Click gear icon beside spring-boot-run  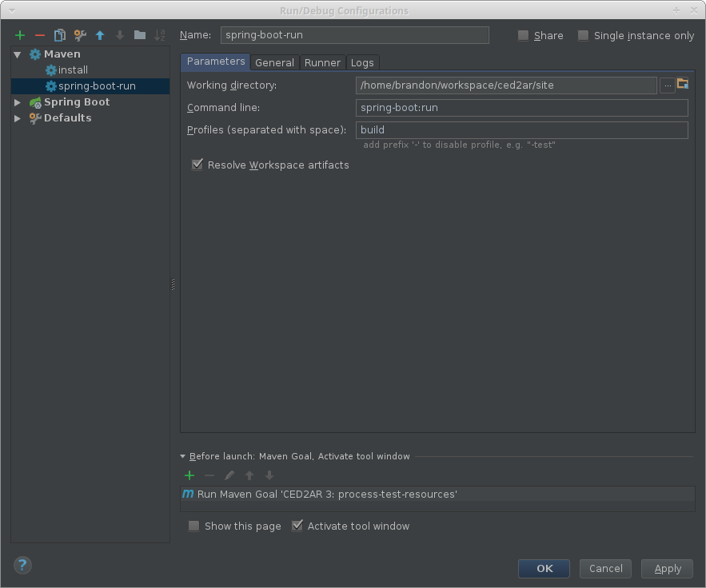point(51,86)
